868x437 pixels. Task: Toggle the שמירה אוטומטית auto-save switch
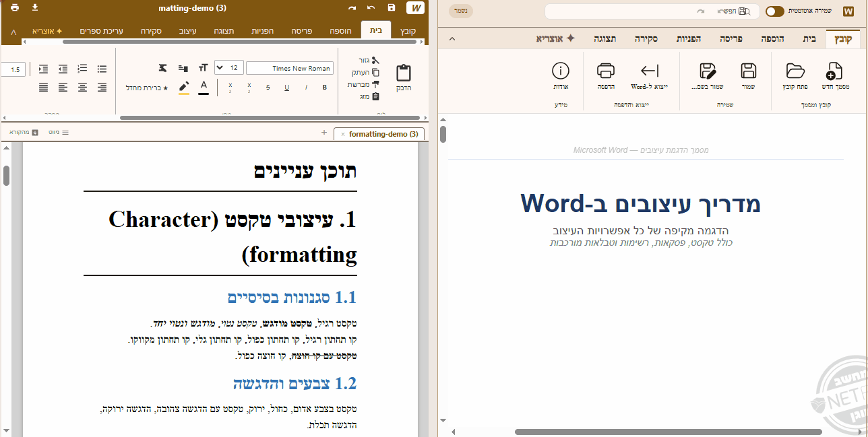pyautogui.click(x=775, y=11)
